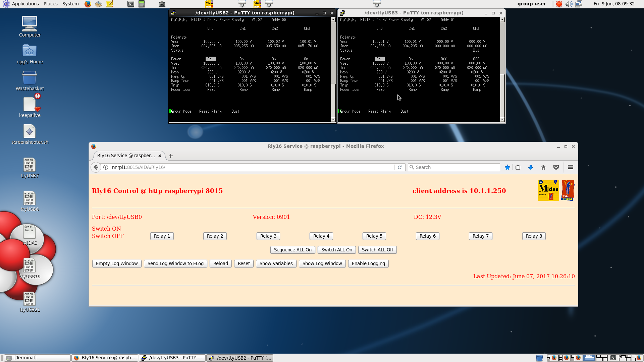Image resolution: width=644 pixels, height=362 pixels.
Task: Open screenshooter.sh desktop icon
Action: click(x=30, y=132)
